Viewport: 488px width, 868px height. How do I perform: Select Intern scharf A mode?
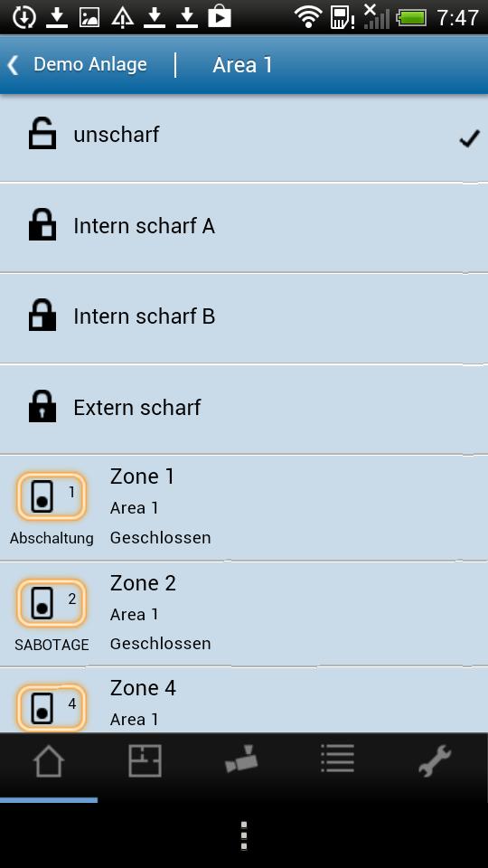click(244, 227)
